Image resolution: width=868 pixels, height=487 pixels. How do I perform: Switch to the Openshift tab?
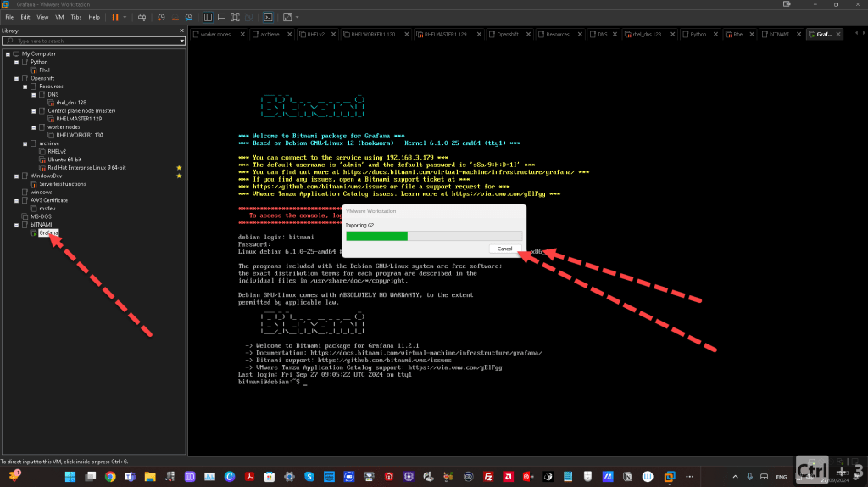tap(507, 34)
